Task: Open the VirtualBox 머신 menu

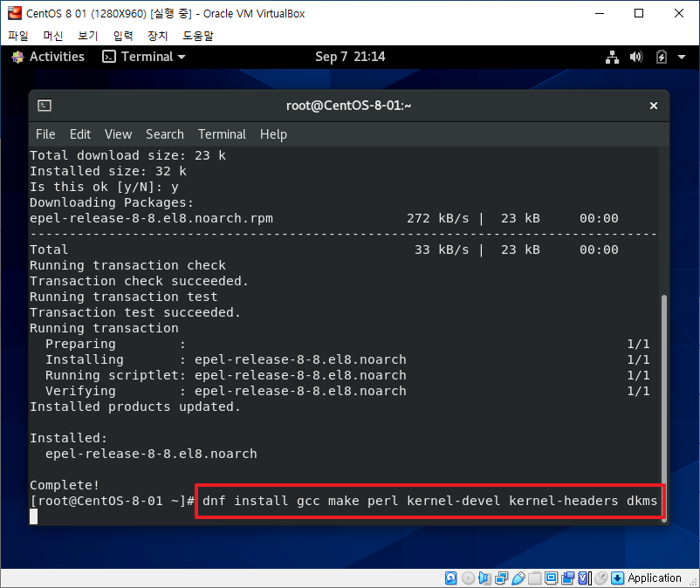Action: (53, 36)
